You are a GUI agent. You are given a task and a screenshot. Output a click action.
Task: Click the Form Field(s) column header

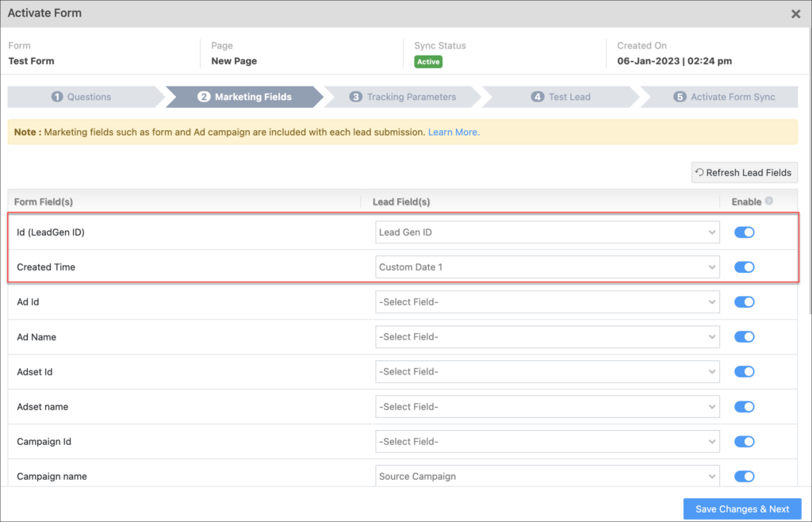click(x=44, y=202)
